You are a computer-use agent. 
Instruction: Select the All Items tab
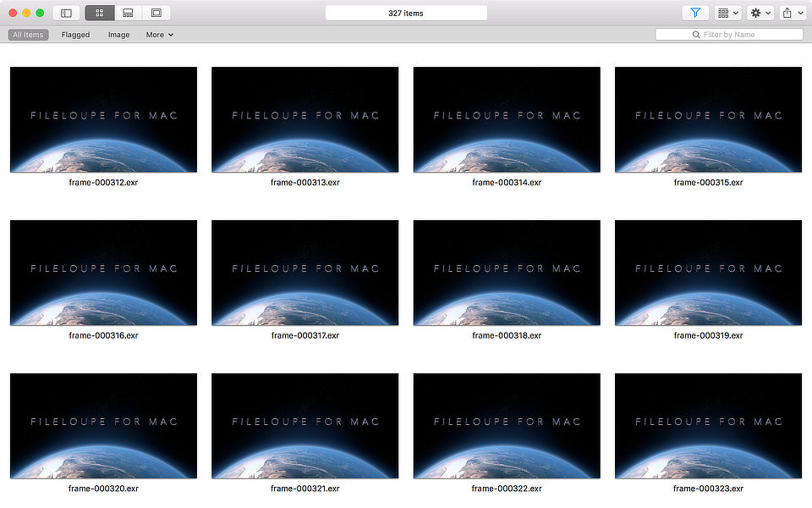pyautogui.click(x=27, y=35)
